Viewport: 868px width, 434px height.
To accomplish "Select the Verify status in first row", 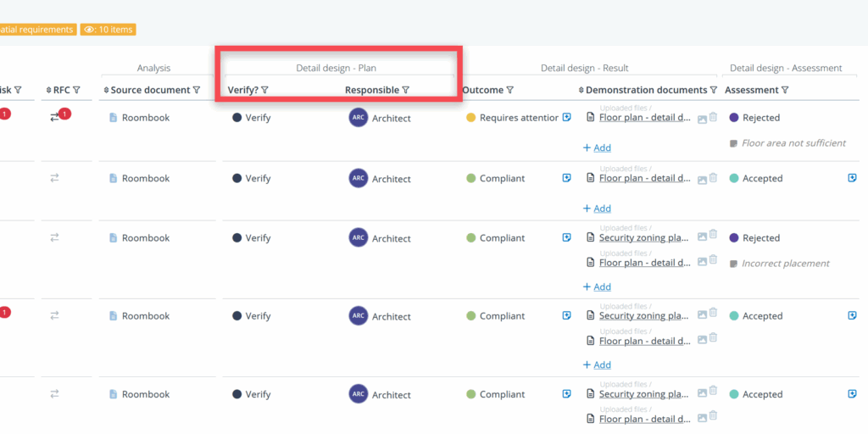I will coord(252,118).
